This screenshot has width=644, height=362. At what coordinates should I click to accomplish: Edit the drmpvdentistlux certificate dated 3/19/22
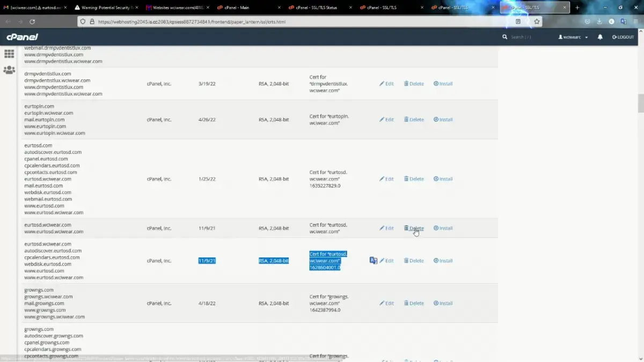point(386,84)
